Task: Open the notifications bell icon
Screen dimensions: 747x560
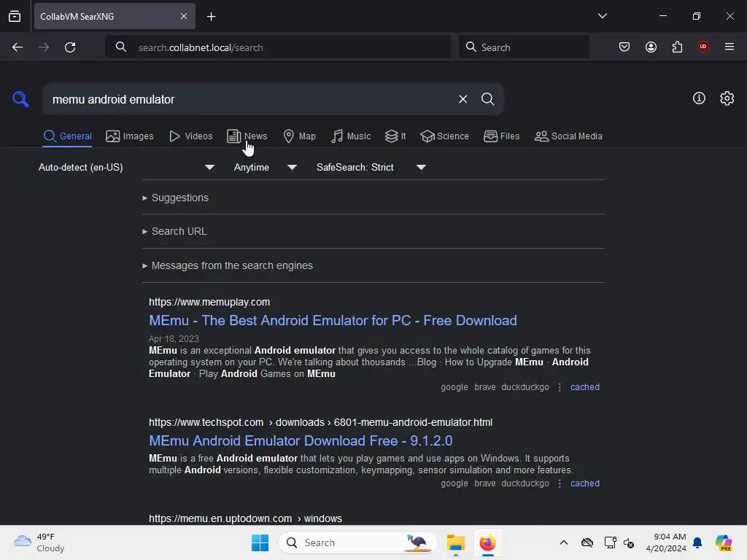Action: (697, 542)
